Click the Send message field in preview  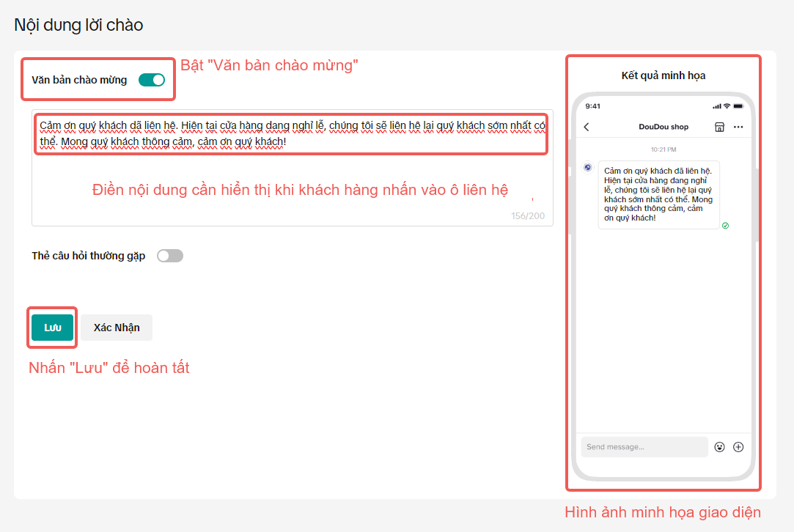[x=644, y=447]
